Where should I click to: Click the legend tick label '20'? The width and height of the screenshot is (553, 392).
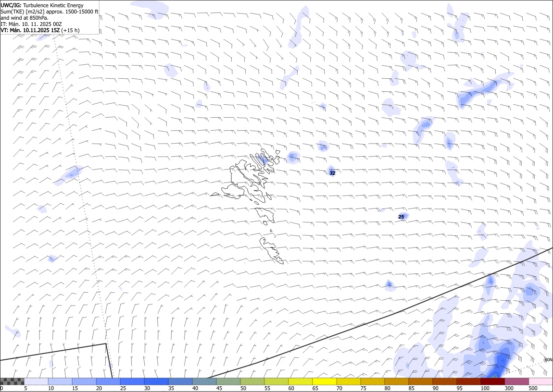[x=99, y=388]
